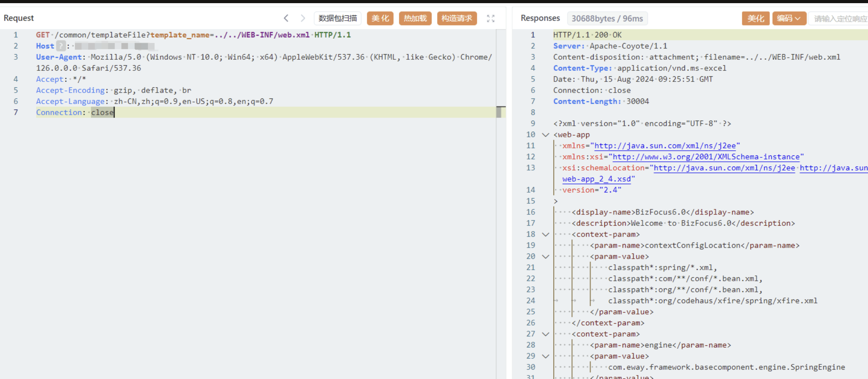Collapse the context-param node at line 27
Viewport: 868px width, 379px height.
click(546, 334)
